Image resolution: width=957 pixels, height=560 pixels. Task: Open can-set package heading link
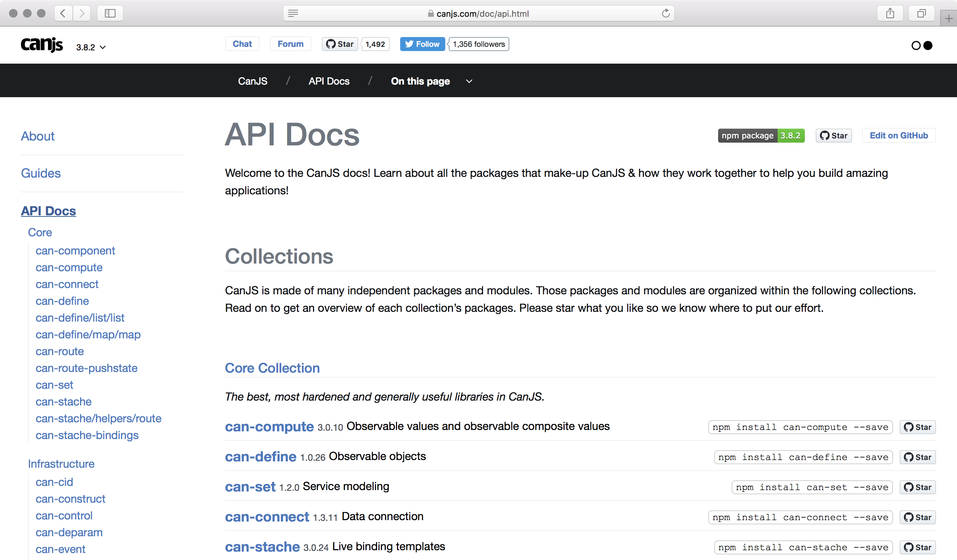pyautogui.click(x=250, y=487)
